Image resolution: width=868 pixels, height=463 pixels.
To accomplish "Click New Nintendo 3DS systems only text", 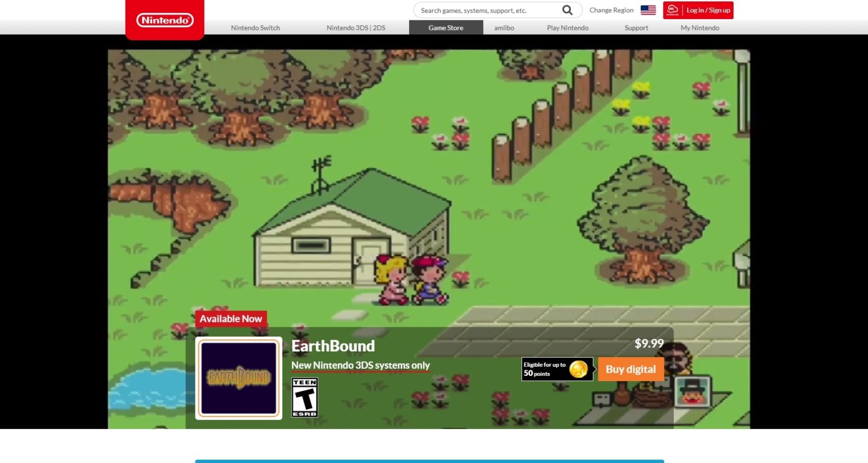I will tap(361, 366).
